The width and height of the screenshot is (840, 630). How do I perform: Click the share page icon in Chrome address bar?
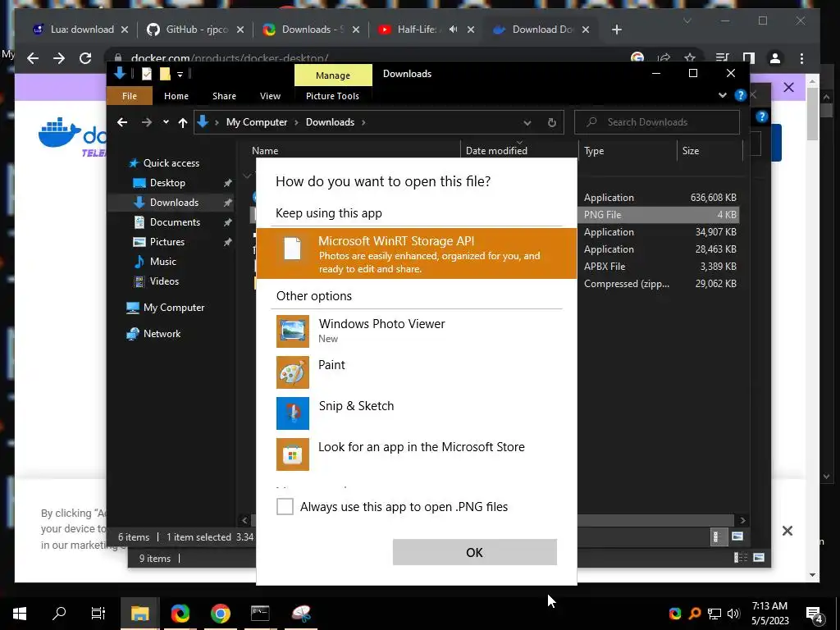click(x=664, y=57)
